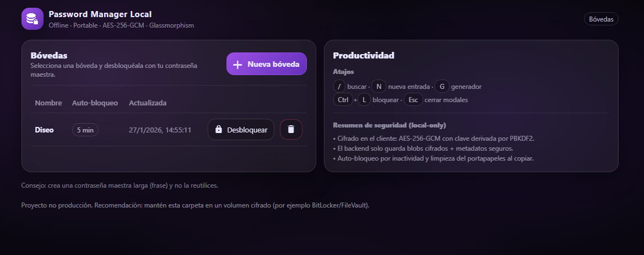Select the Diseo vault name
The width and height of the screenshot is (644, 255).
coord(44,130)
